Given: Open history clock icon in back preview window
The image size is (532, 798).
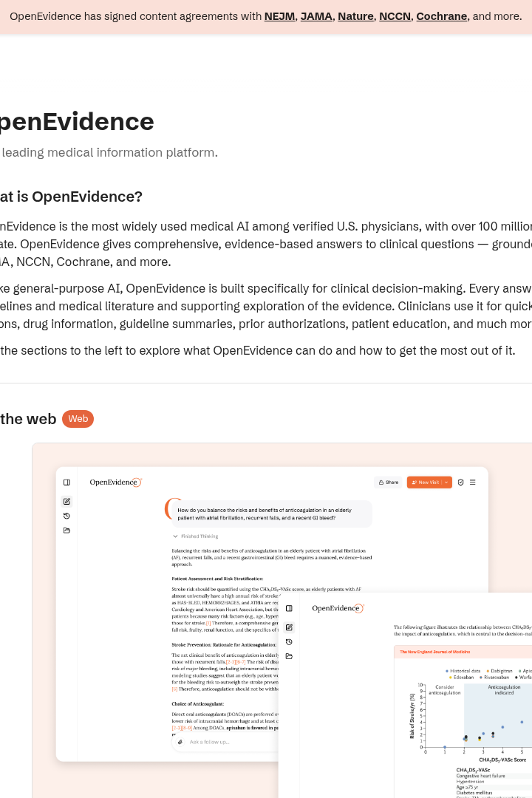Looking at the screenshot, I should [x=66, y=516].
